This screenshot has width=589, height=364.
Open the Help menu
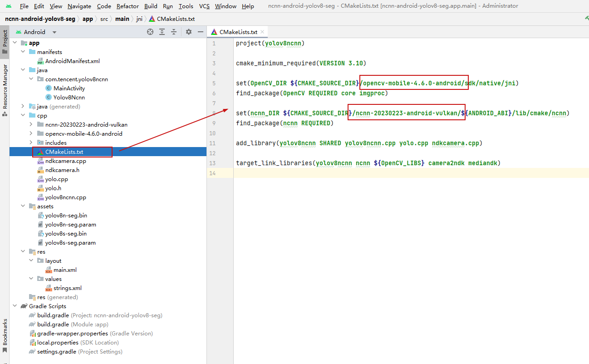coord(248,6)
